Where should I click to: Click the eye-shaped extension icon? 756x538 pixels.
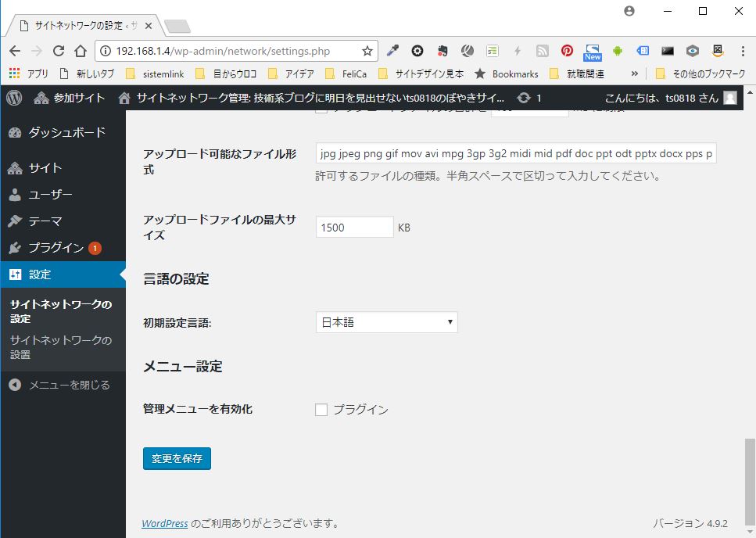point(693,51)
